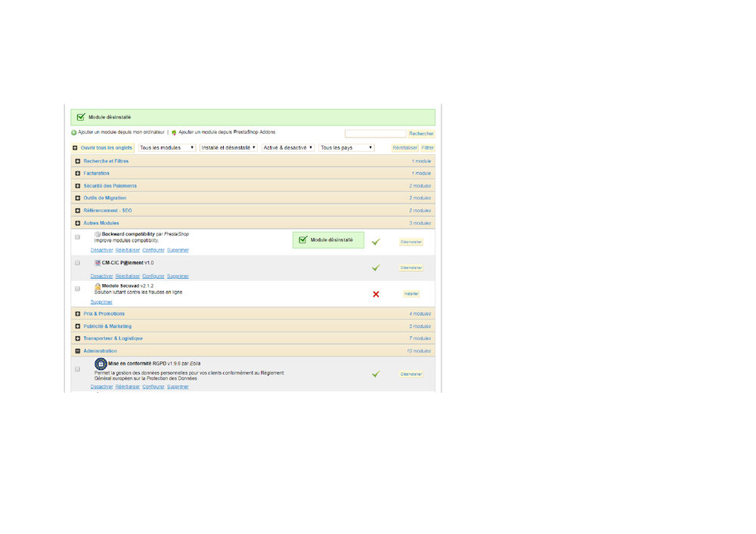756x534 pixels.
Task: Click the Mise en conformité RGPD module icon
Action: click(x=101, y=363)
